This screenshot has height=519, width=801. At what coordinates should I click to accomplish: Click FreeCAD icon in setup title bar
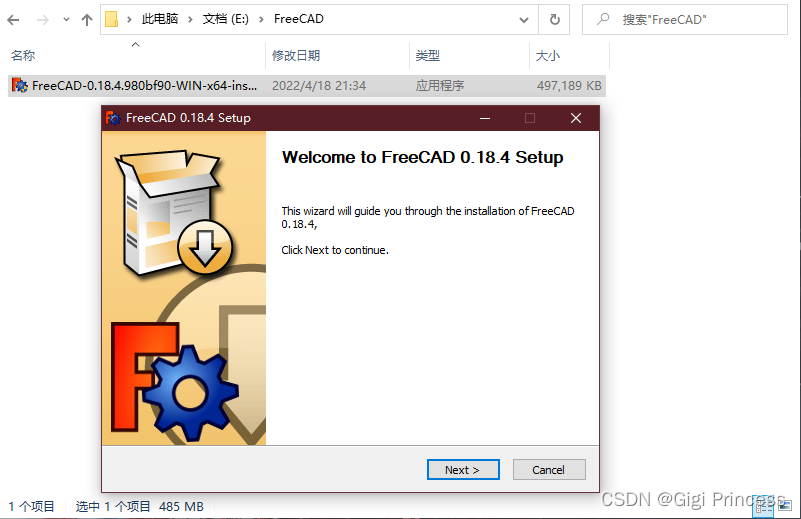113,118
